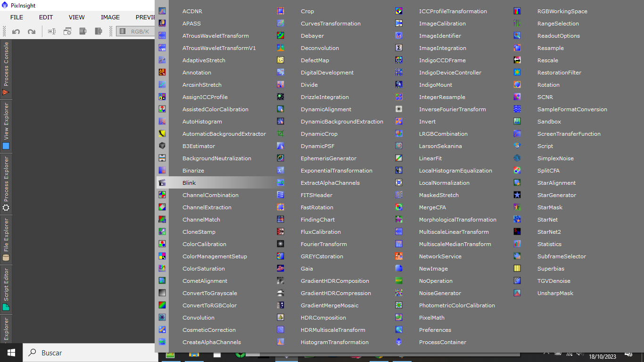This screenshot has width=644, height=362.
Task: Click the IndigoMount icon
Action: (x=399, y=84)
